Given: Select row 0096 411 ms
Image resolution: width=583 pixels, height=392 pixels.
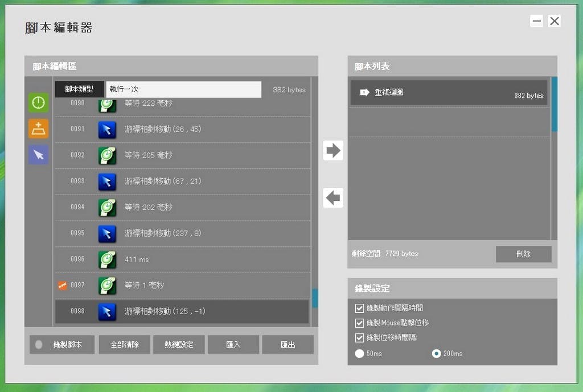Looking at the screenshot, I should [183, 260].
